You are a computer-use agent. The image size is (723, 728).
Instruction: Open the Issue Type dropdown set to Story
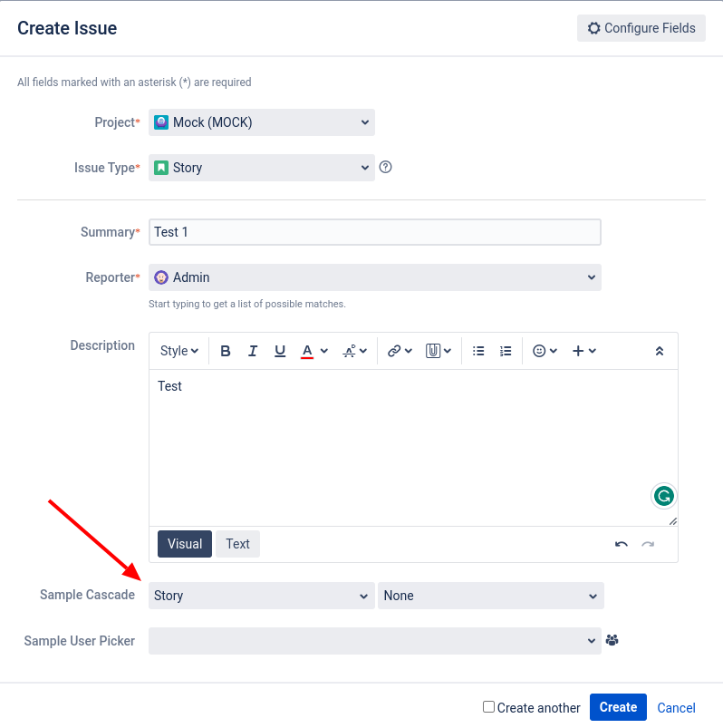[261, 168]
